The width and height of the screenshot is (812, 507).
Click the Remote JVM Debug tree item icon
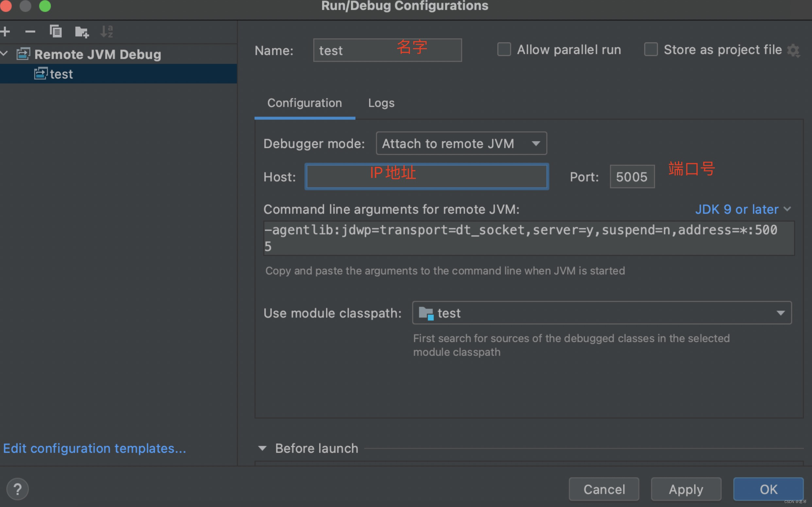(x=23, y=54)
